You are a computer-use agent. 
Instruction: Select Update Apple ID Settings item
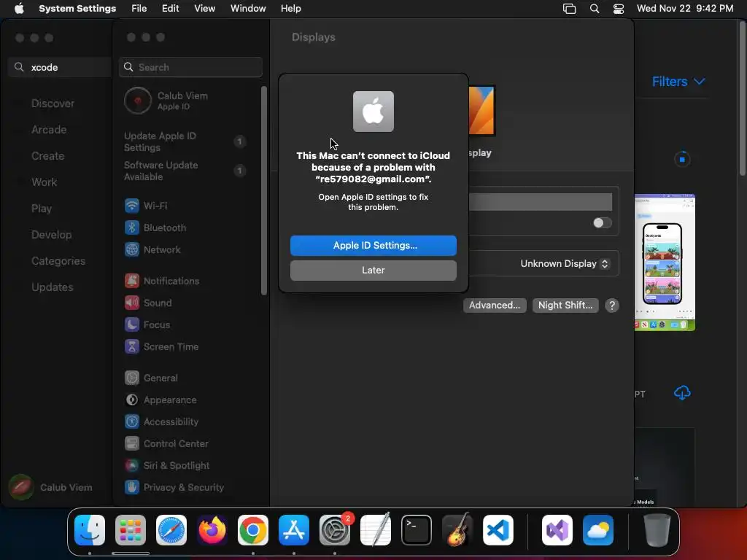(x=185, y=142)
